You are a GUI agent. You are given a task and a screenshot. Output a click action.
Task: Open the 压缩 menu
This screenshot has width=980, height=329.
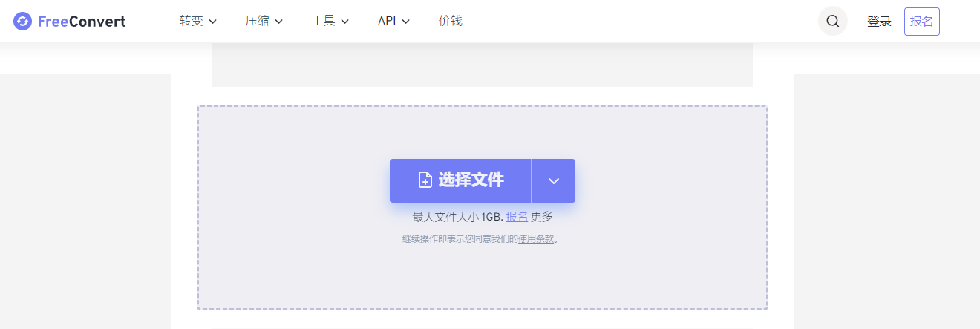coord(264,21)
